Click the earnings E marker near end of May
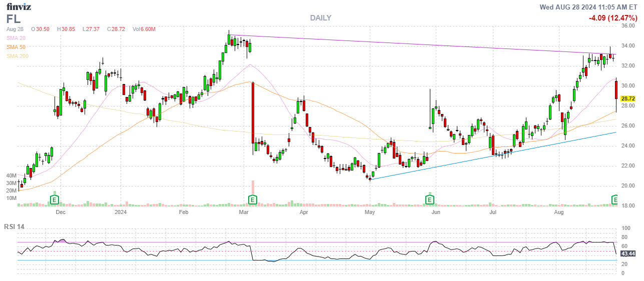This screenshot has width=644, height=281. 429,200
